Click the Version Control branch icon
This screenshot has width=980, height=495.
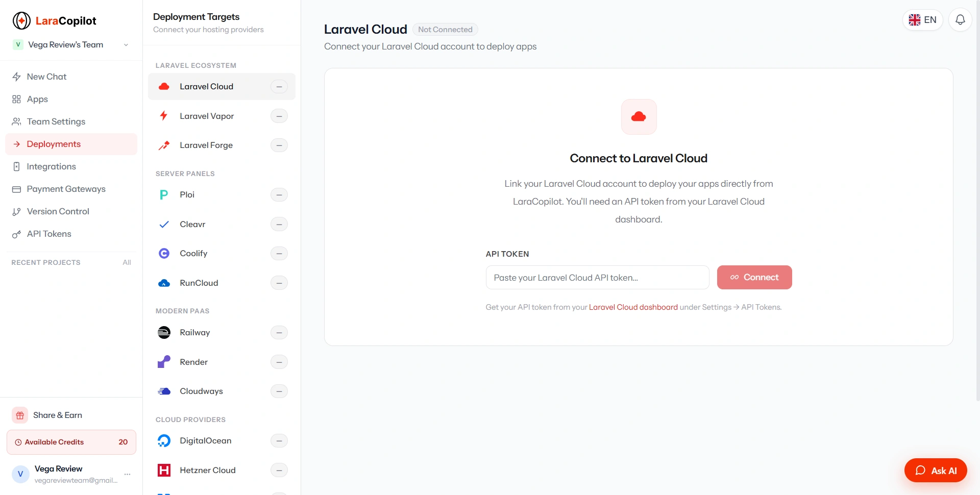[16, 212]
